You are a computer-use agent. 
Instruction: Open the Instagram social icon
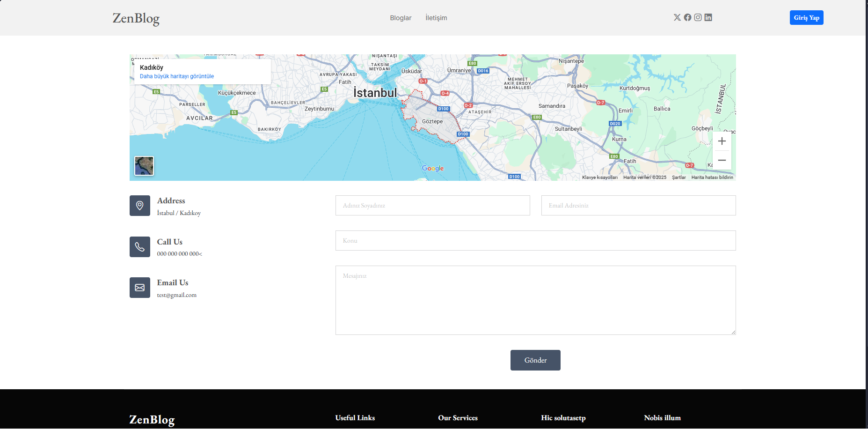tap(698, 17)
